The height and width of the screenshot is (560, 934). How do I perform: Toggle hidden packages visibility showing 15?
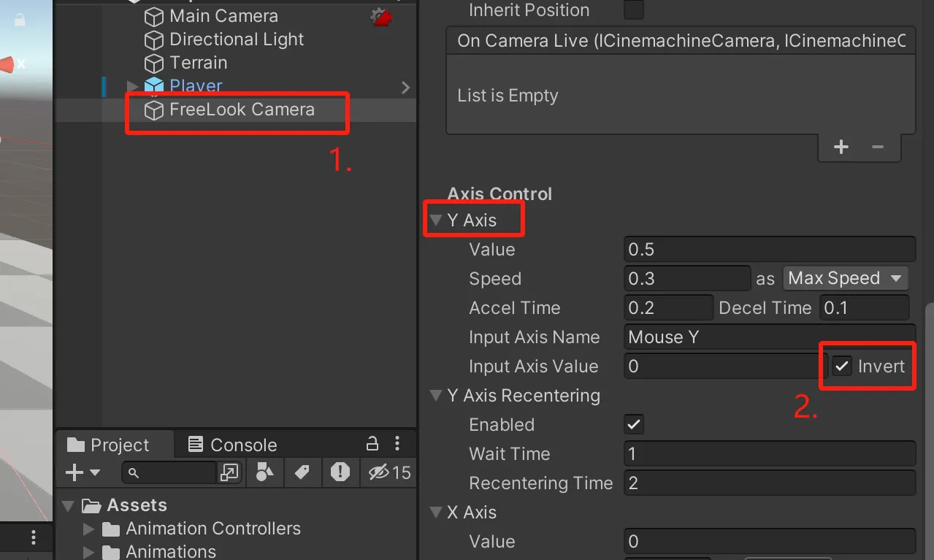tap(390, 472)
